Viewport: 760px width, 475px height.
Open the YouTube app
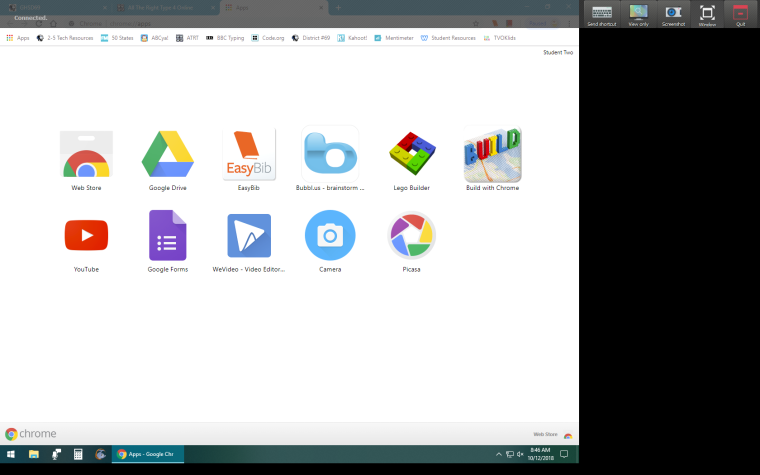point(86,235)
